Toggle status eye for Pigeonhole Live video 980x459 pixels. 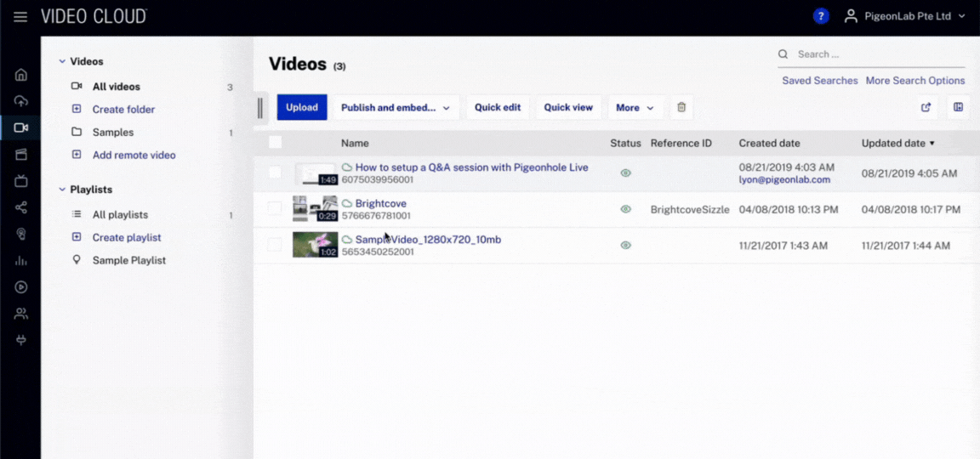(x=625, y=173)
